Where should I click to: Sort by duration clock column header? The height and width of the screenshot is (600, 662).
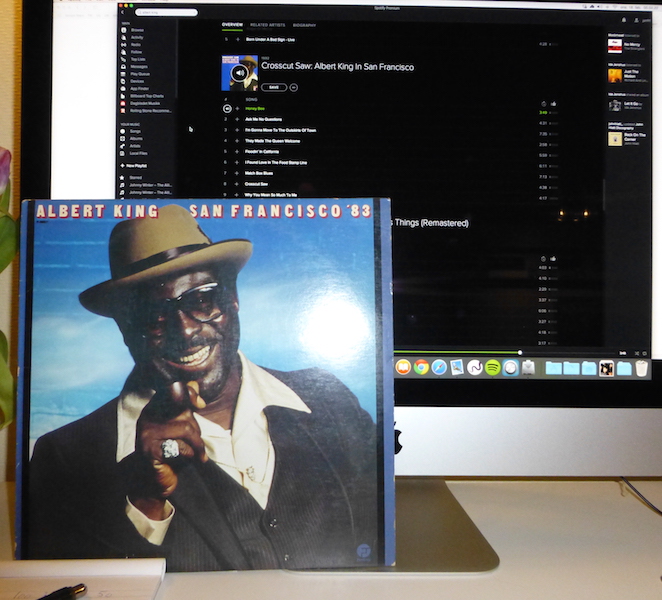click(x=543, y=103)
